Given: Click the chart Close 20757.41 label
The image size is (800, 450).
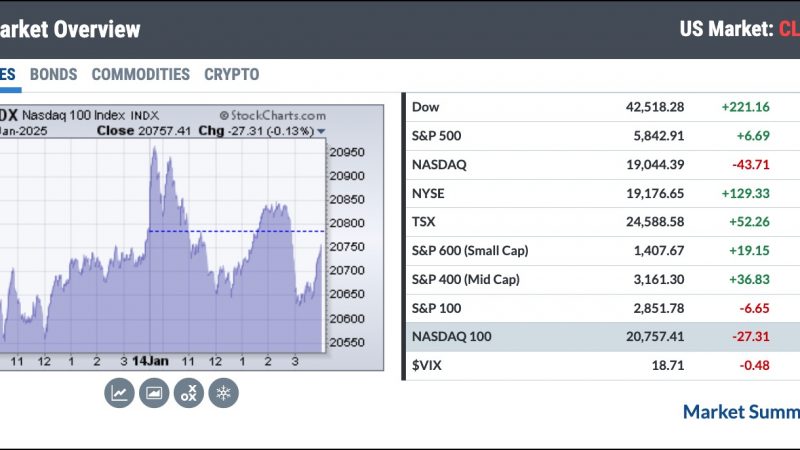Looking at the screenshot, I should (x=144, y=131).
